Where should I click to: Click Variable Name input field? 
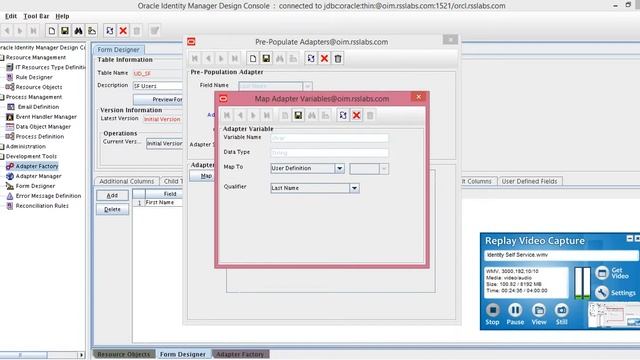tap(329, 138)
